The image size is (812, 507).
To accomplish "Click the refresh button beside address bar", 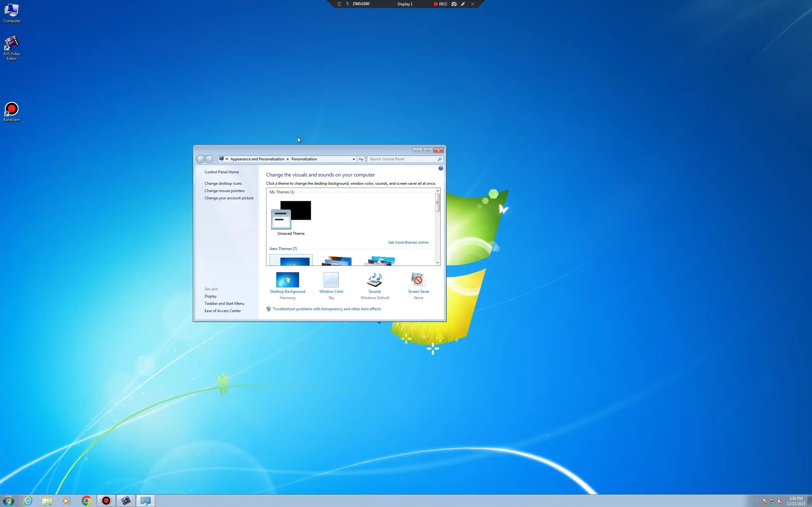I will tap(361, 159).
